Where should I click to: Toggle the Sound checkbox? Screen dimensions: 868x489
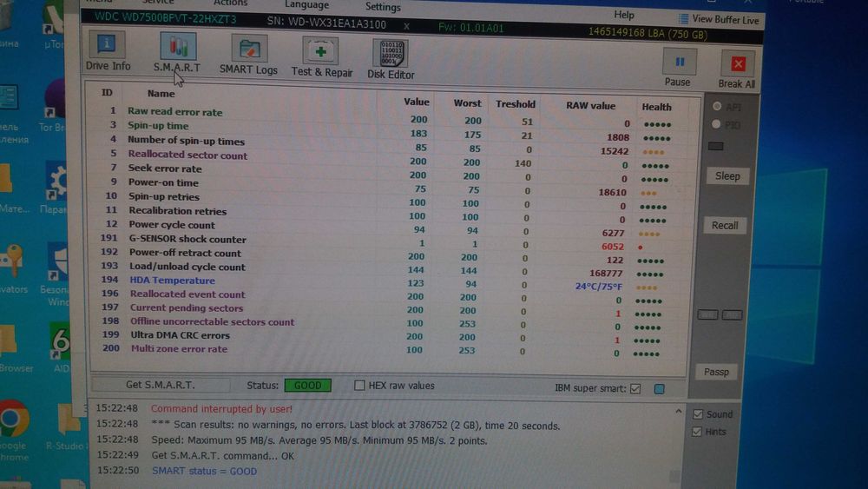[x=698, y=414]
